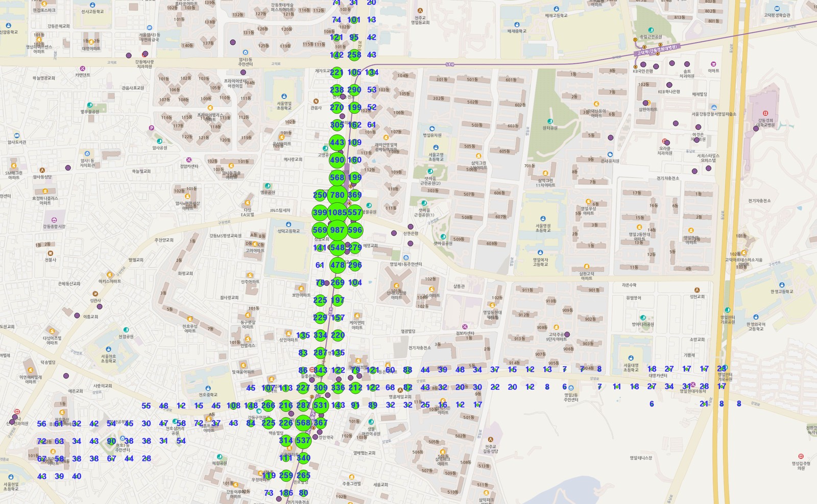Click the parking P icon above 암사공원
817x504 pixels.
tap(151, 128)
